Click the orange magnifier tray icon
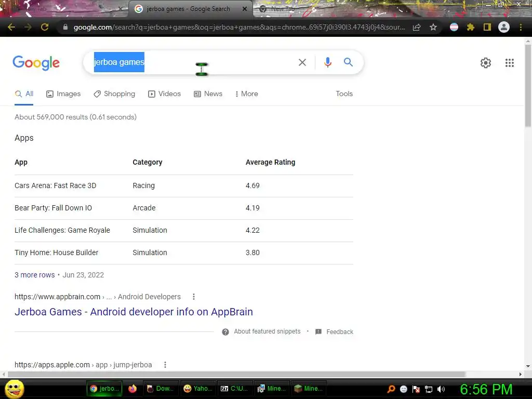The height and width of the screenshot is (399, 532). pos(391,389)
